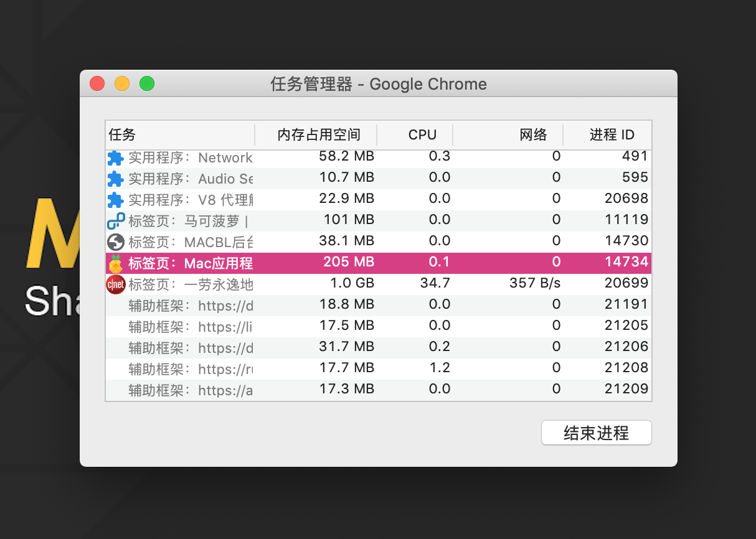Click the 1.2 CPU value

pyautogui.click(x=440, y=368)
